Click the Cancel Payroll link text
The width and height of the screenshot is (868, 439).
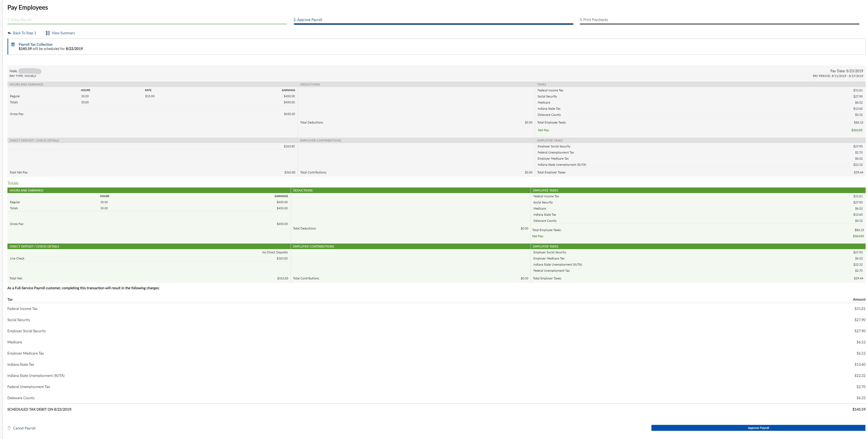[x=24, y=428]
